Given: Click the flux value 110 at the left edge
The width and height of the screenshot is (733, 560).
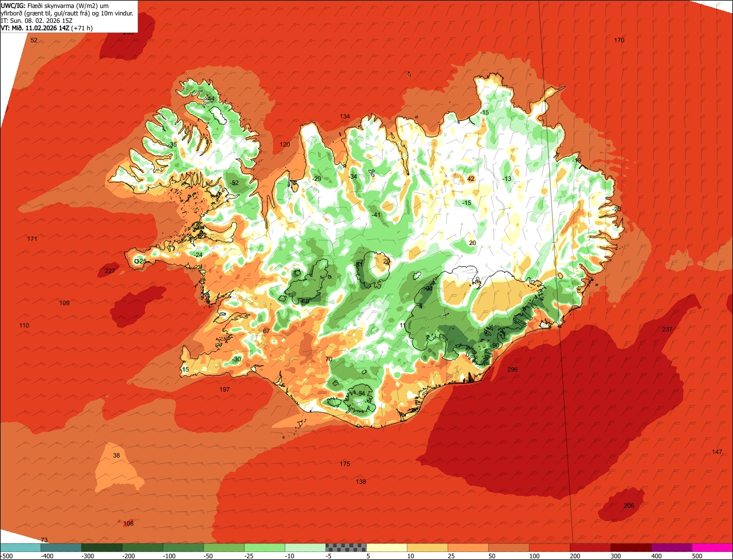Looking at the screenshot, I should [23, 325].
